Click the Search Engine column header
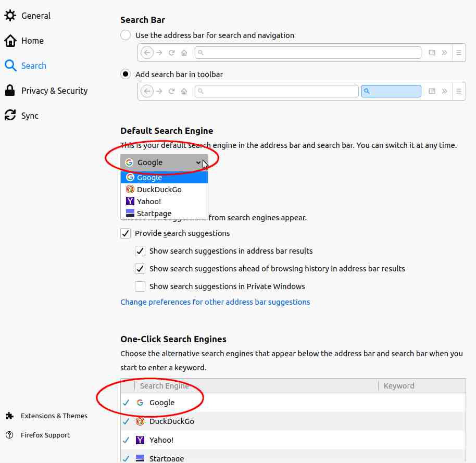The width and height of the screenshot is (476, 463). 256,386
